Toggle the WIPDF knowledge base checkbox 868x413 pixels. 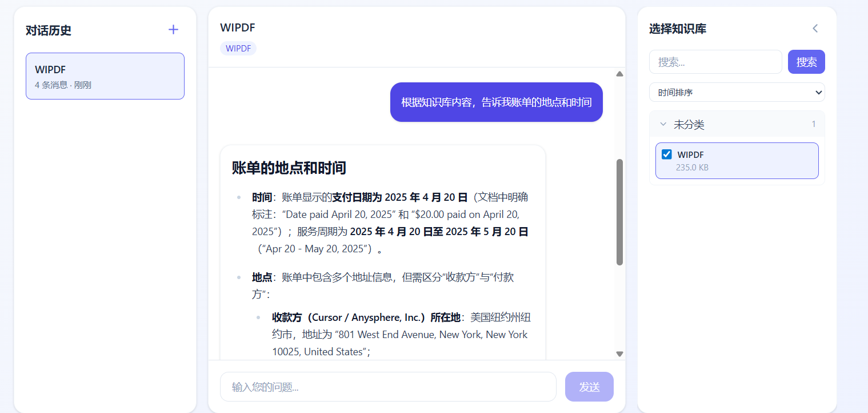(666, 154)
